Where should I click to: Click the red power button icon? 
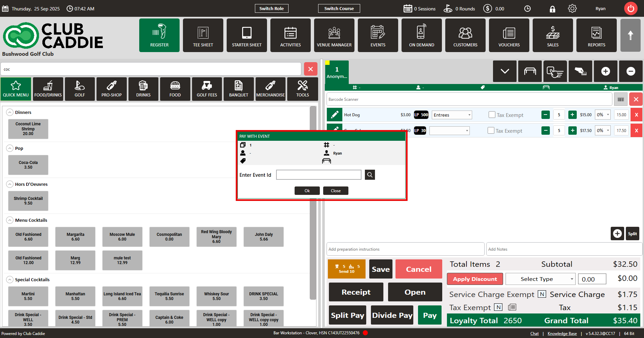click(631, 9)
